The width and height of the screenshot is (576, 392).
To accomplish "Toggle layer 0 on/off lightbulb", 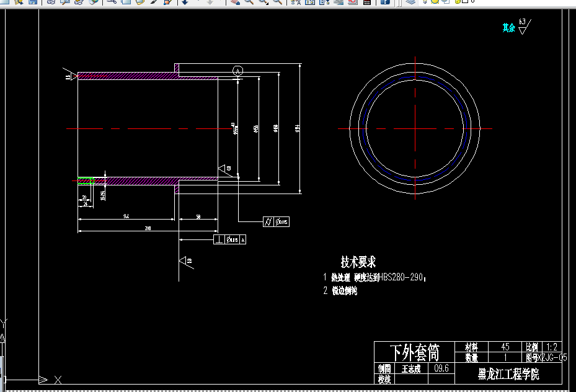I will coord(425,1).
